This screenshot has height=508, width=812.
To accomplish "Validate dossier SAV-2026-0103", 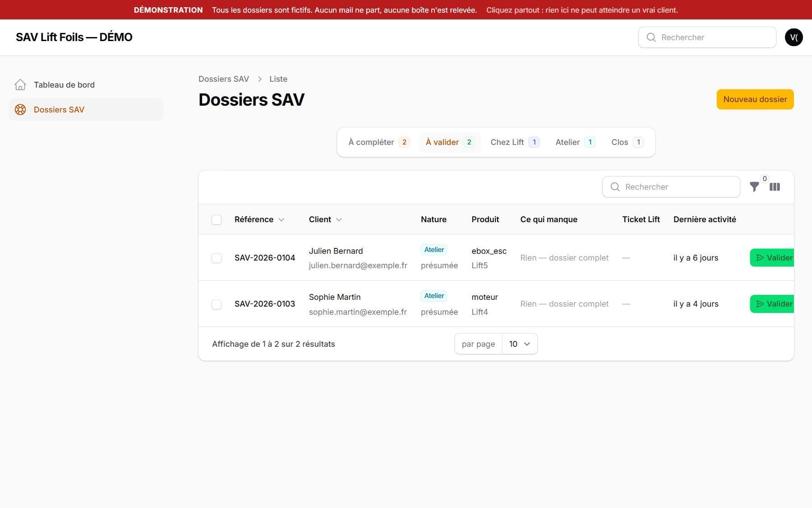I will (772, 304).
